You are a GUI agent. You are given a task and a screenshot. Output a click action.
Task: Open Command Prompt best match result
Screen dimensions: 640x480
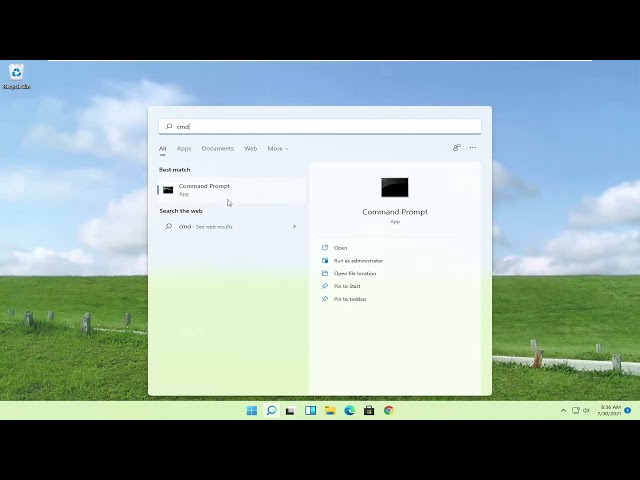pyautogui.click(x=231, y=190)
